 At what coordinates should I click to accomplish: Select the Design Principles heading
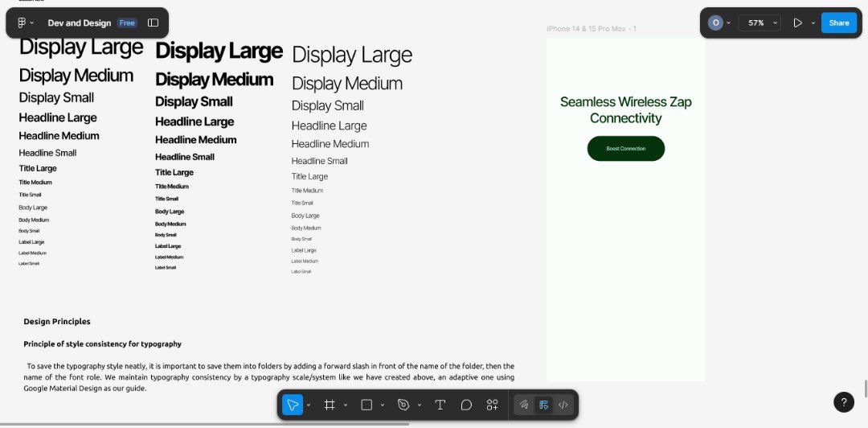coord(57,322)
